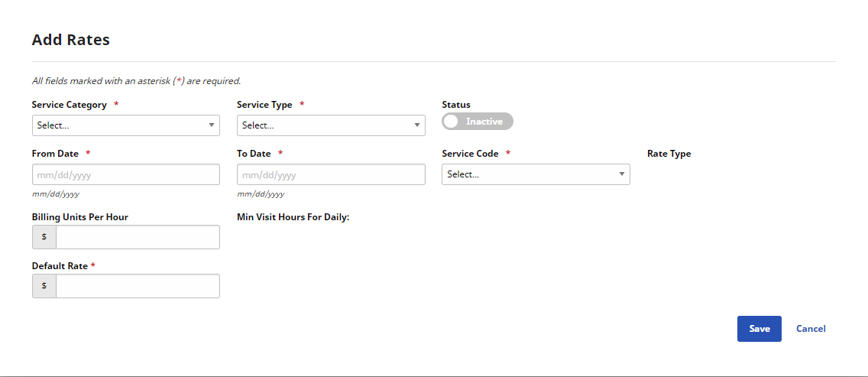Expand the Service Code select box
The width and height of the screenshot is (868, 377).
coord(536,174)
